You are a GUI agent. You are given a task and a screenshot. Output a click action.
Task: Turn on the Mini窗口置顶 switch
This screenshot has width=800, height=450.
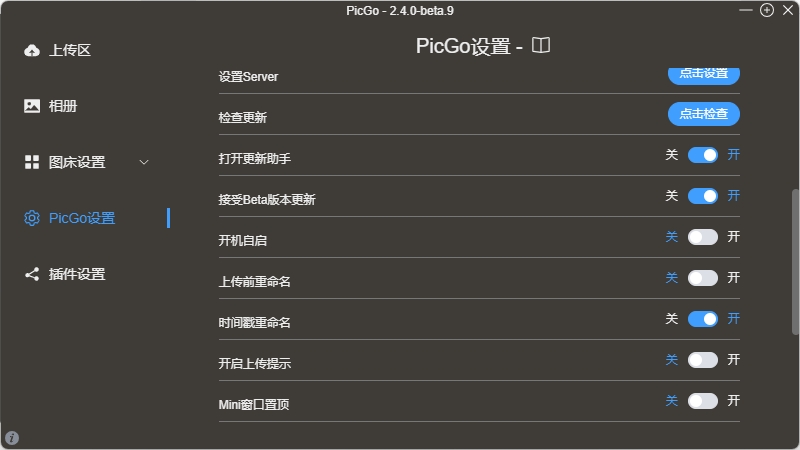pyautogui.click(x=703, y=401)
